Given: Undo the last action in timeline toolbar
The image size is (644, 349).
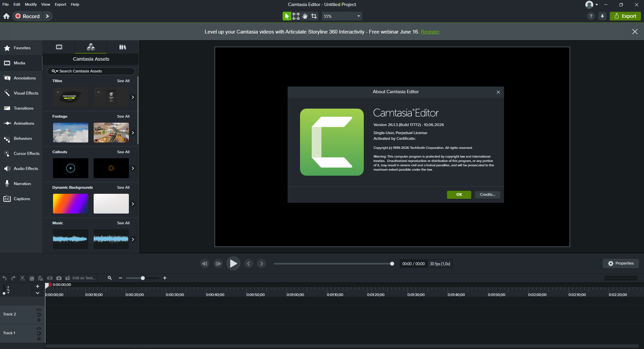Looking at the screenshot, I should click(4, 278).
